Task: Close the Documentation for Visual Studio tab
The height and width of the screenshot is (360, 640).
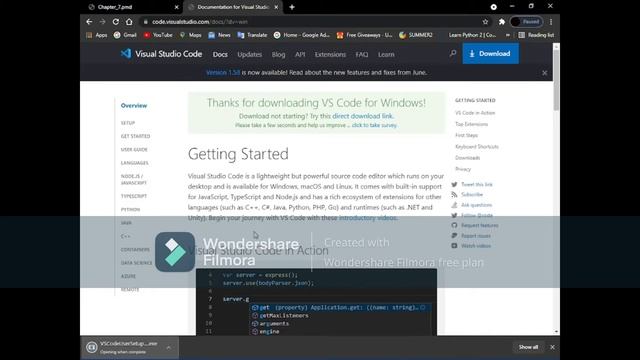Action: pos(276,7)
